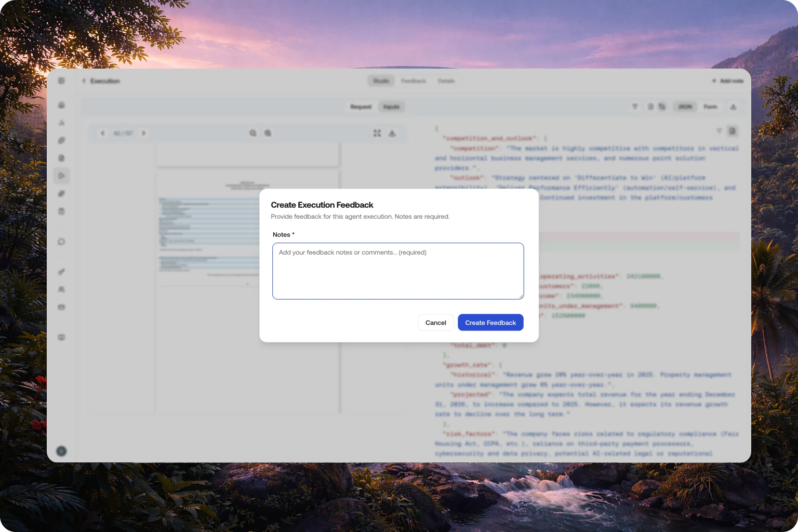Switch to the Feedback tab
Image resolution: width=798 pixels, height=532 pixels.
[x=414, y=81]
